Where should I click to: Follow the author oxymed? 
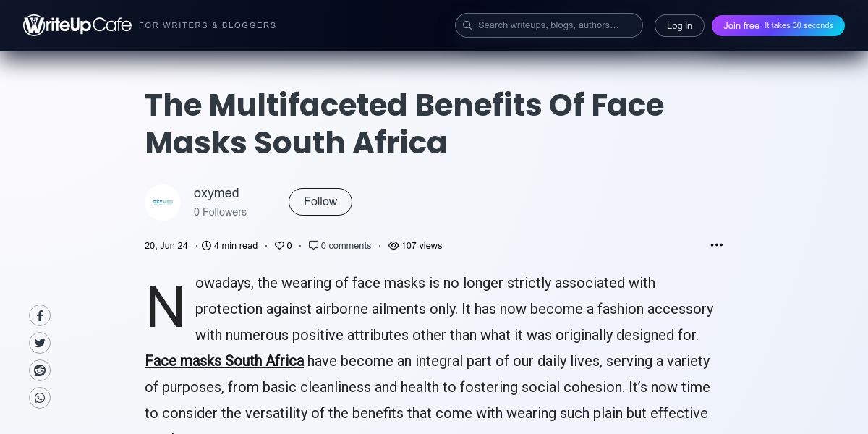pyautogui.click(x=320, y=202)
